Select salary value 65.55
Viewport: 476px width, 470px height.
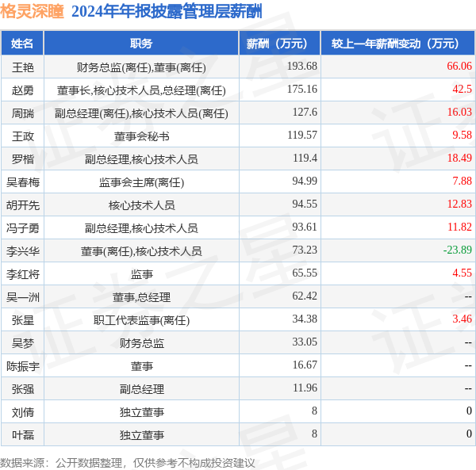coord(305,273)
